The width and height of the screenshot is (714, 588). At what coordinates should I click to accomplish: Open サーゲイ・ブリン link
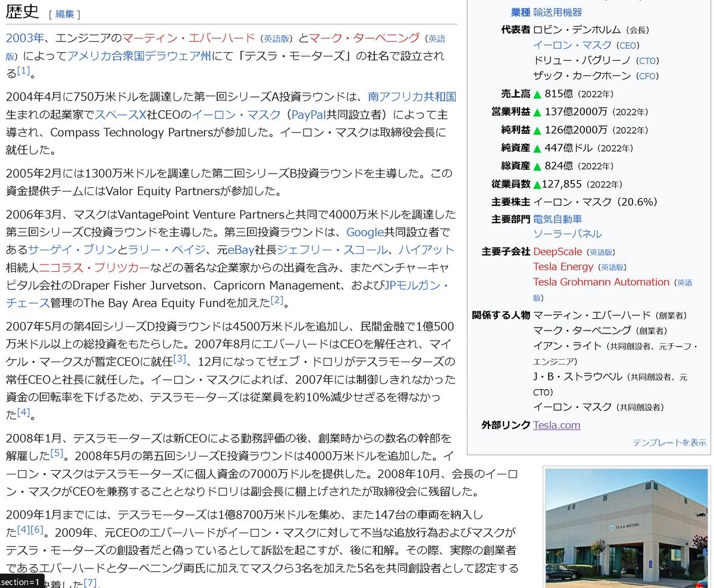[x=73, y=250]
